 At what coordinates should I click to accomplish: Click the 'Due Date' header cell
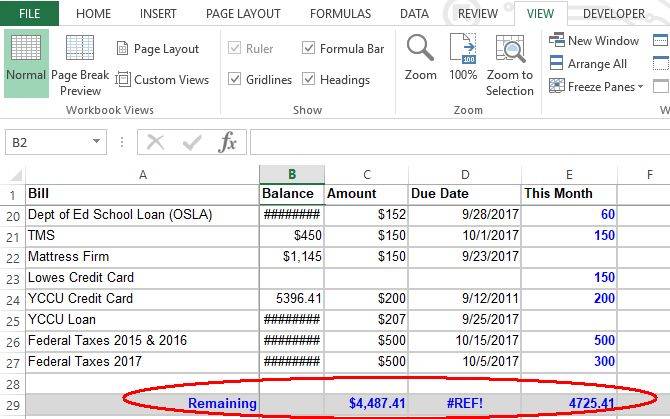click(x=465, y=194)
